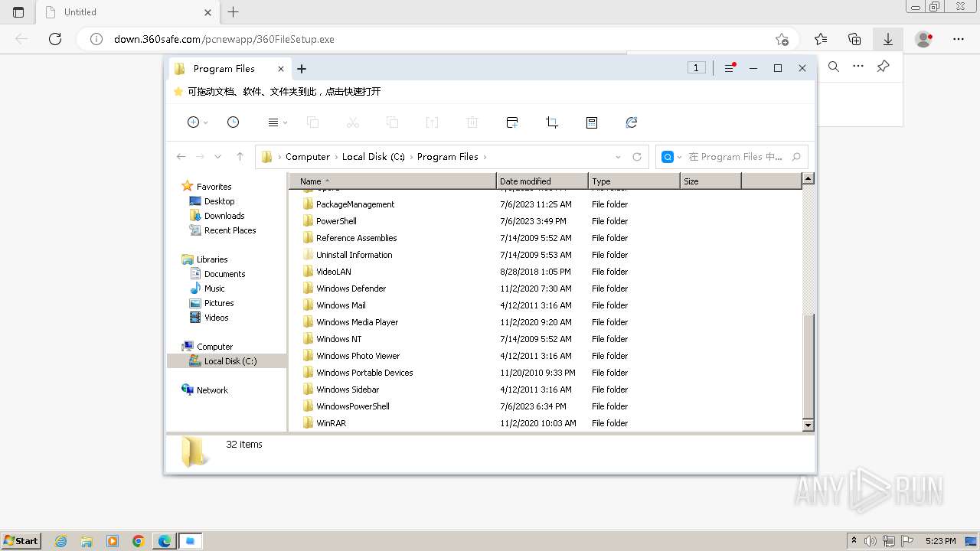Expand the chevron after Program Files breadcrumb
The image size is (980, 551).
[x=485, y=157]
